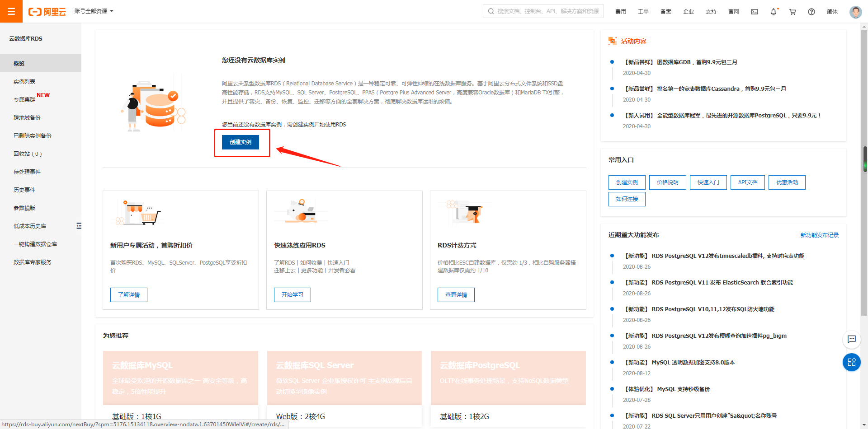Image resolution: width=868 pixels, height=429 pixels.
Task: Open the 了解RDS link
Action: [284, 262]
